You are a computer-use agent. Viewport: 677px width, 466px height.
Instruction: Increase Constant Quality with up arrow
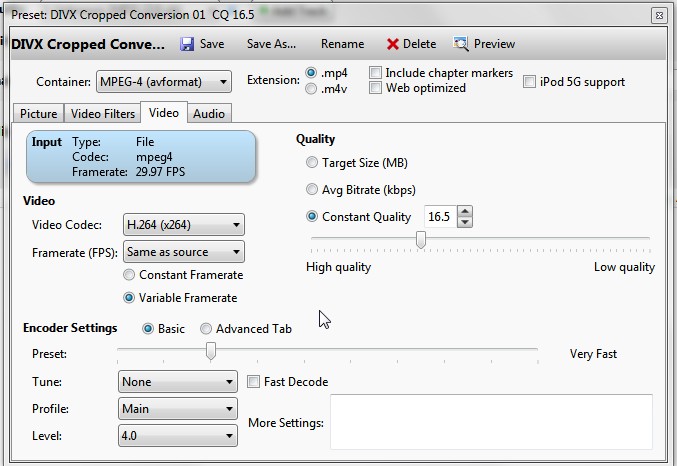click(x=465, y=211)
